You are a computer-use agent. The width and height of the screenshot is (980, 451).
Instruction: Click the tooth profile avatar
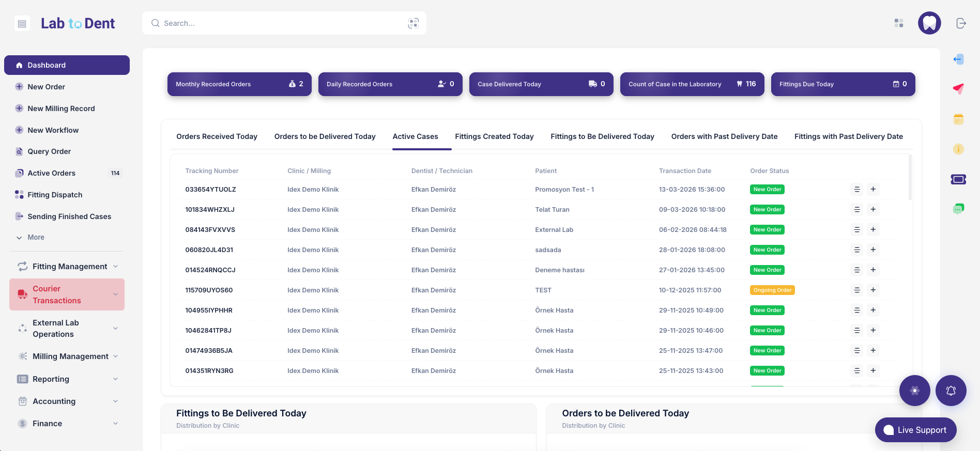929,23
